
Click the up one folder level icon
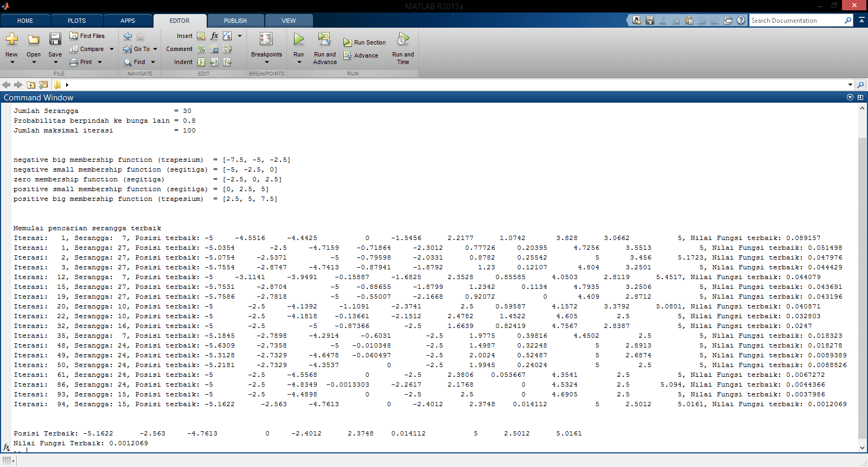click(x=31, y=85)
